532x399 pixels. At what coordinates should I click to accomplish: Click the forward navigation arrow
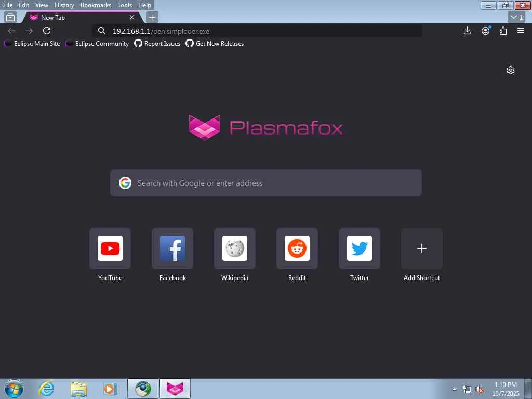coord(29,31)
